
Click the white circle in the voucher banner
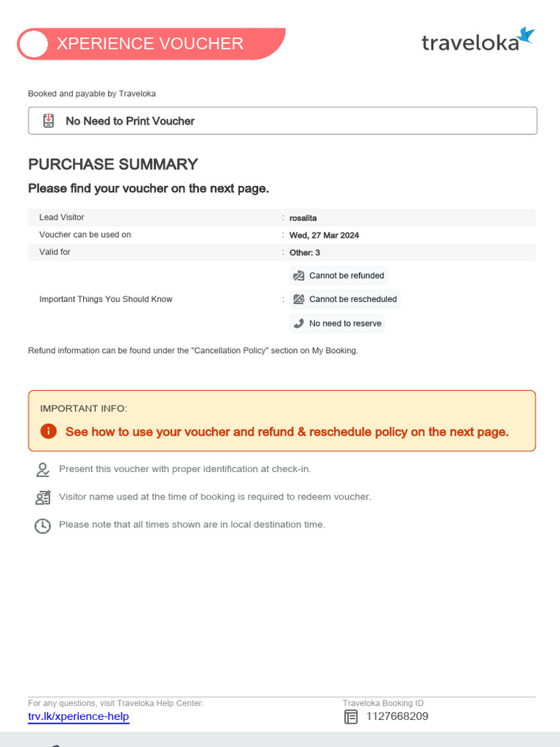[x=34, y=44]
